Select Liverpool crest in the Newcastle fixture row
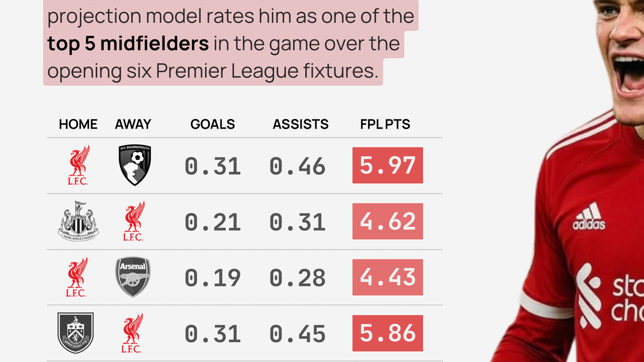644x362 pixels. (133, 221)
